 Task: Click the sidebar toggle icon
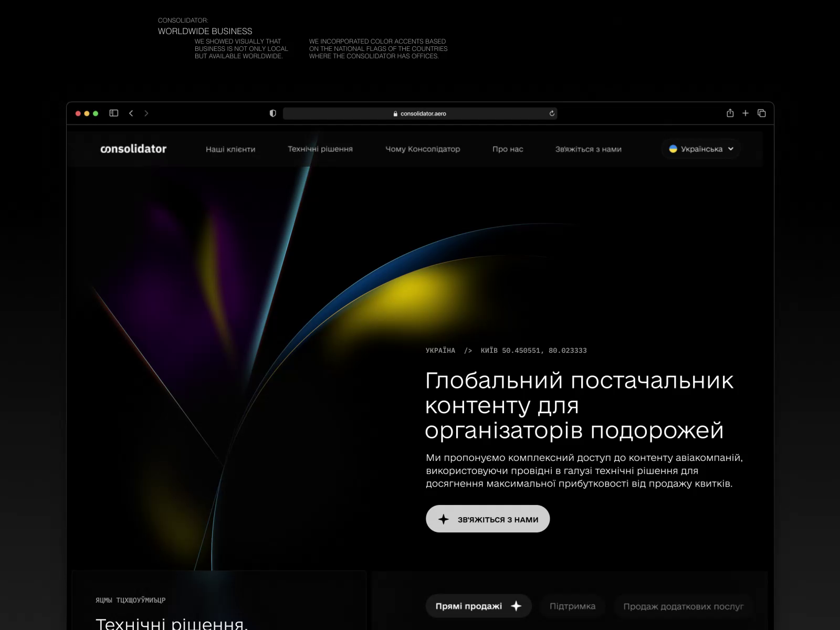pos(113,113)
